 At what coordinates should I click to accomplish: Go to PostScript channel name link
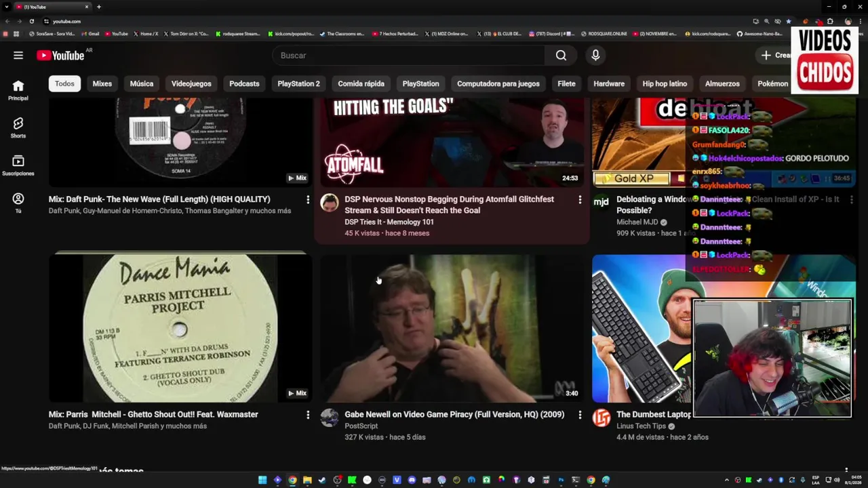(361, 426)
